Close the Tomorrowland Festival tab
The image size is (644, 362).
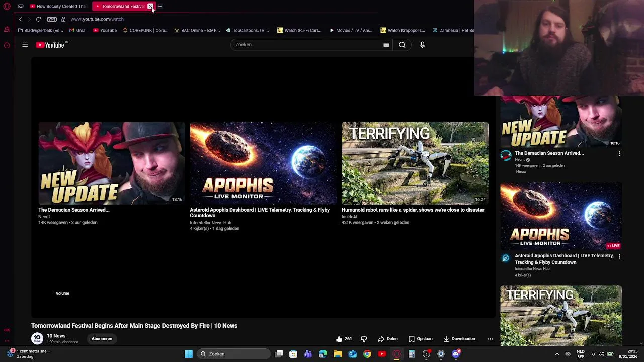click(150, 6)
